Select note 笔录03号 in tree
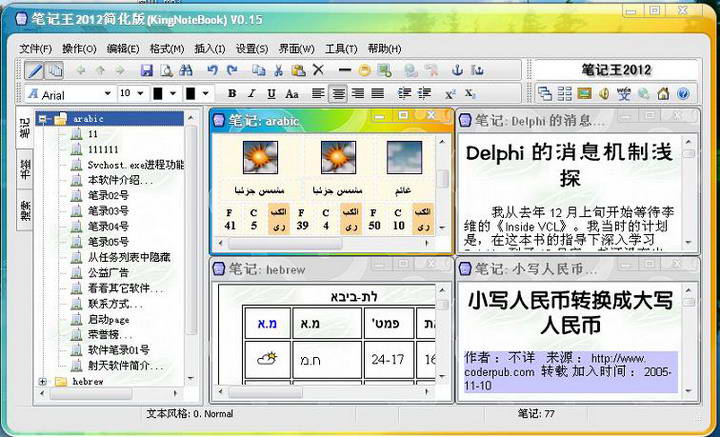 [108, 211]
